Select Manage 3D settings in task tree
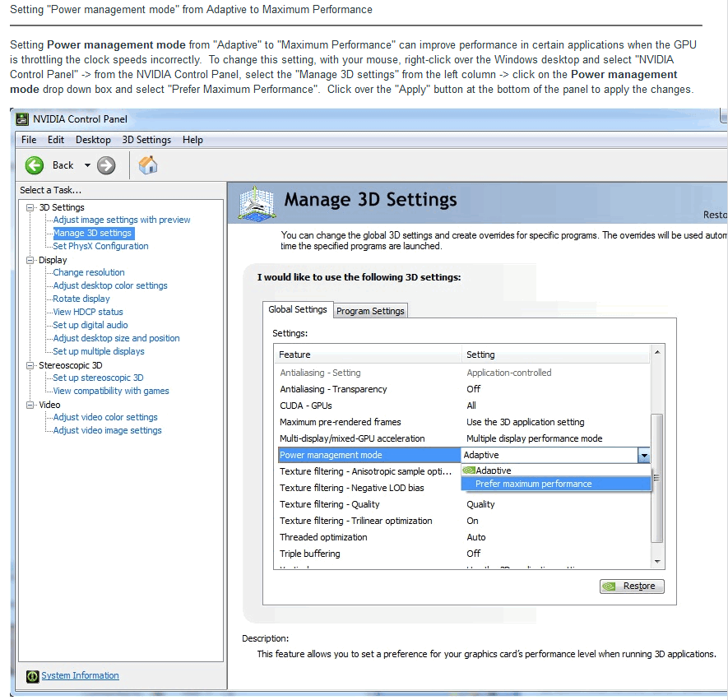Screen dimensions: 728x700 click(92, 233)
